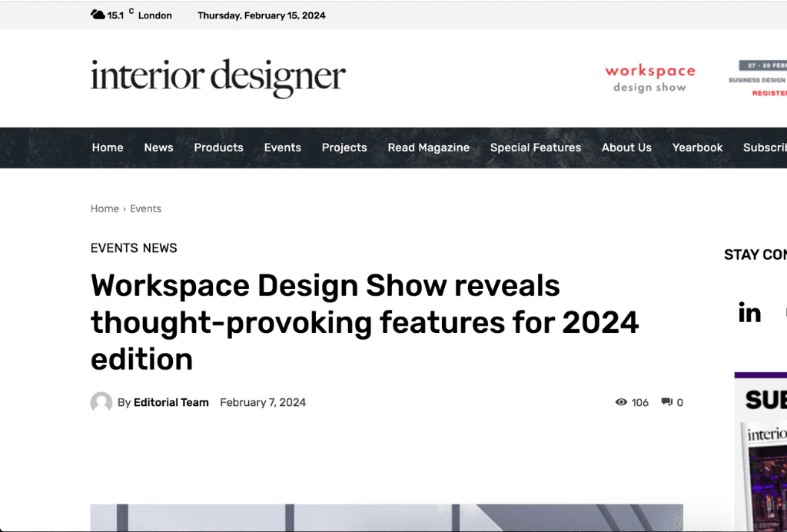Viewport: 787px width, 532px height.
Task: Open the Editorial Team author link
Action: click(x=171, y=402)
